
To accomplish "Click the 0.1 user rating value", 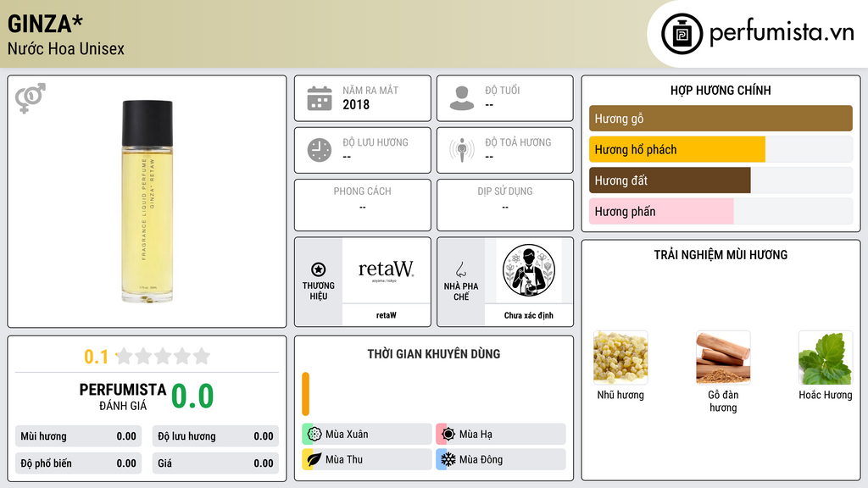I will 97,357.
